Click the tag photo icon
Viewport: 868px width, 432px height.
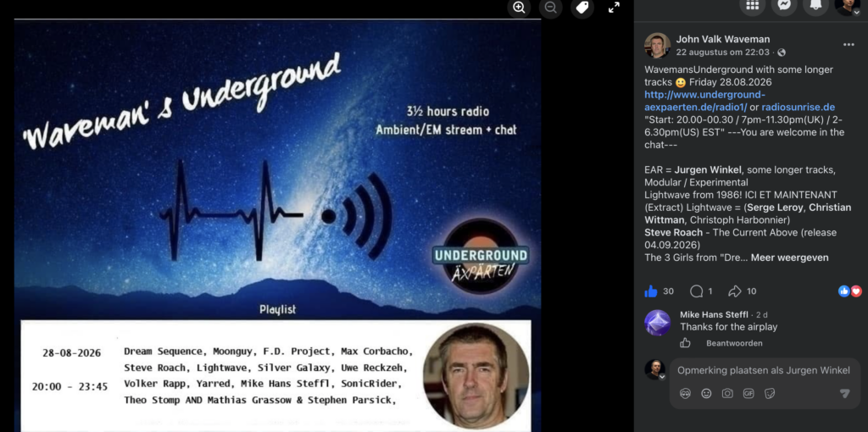point(582,7)
